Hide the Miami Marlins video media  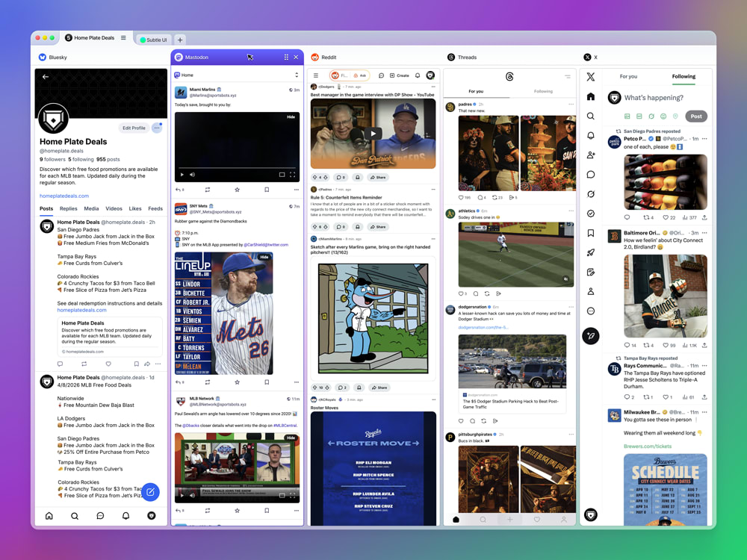(x=291, y=116)
